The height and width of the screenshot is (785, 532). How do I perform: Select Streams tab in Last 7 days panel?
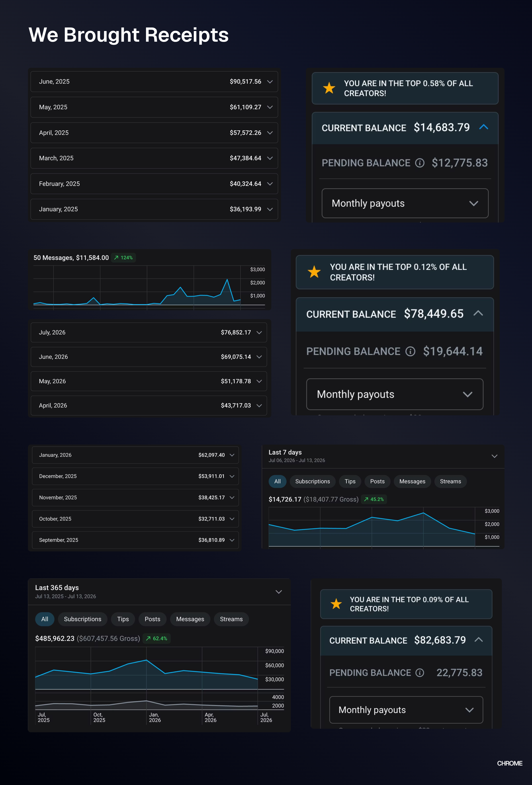point(450,481)
